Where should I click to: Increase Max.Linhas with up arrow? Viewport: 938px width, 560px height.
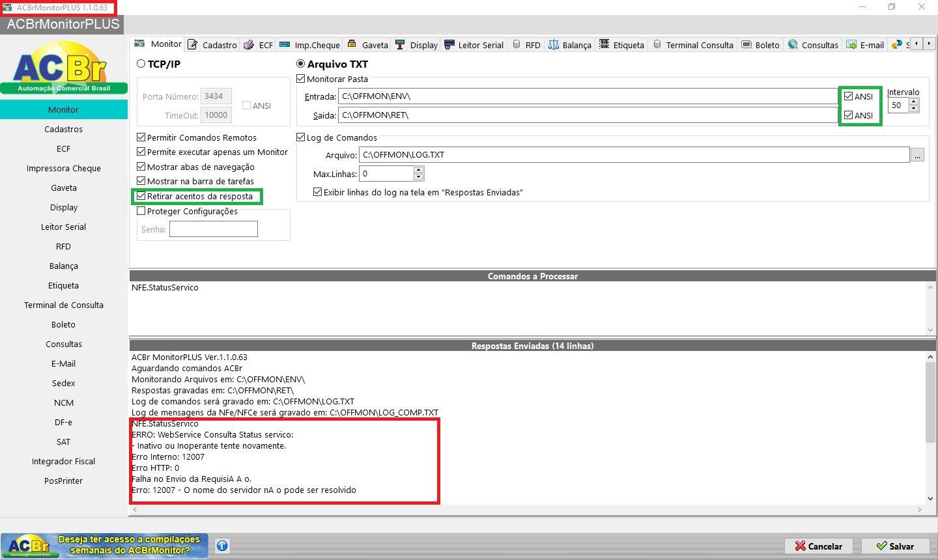click(419, 170)
